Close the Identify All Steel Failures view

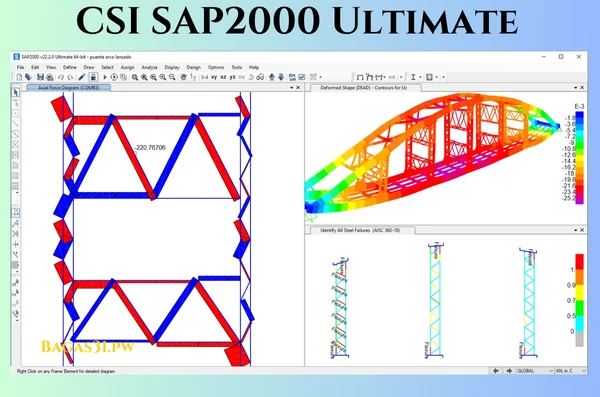[x=582, y=230]
